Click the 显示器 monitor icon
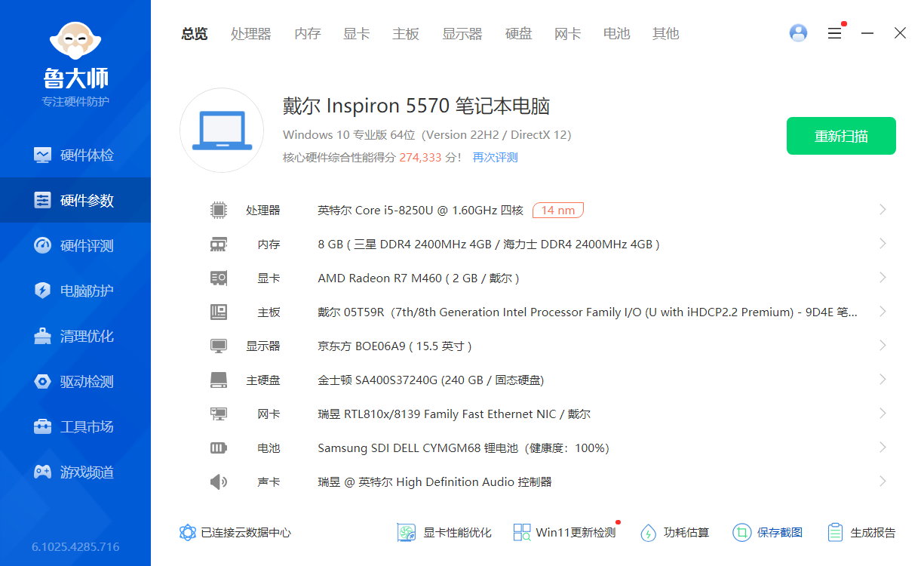 tap(219, 346)
